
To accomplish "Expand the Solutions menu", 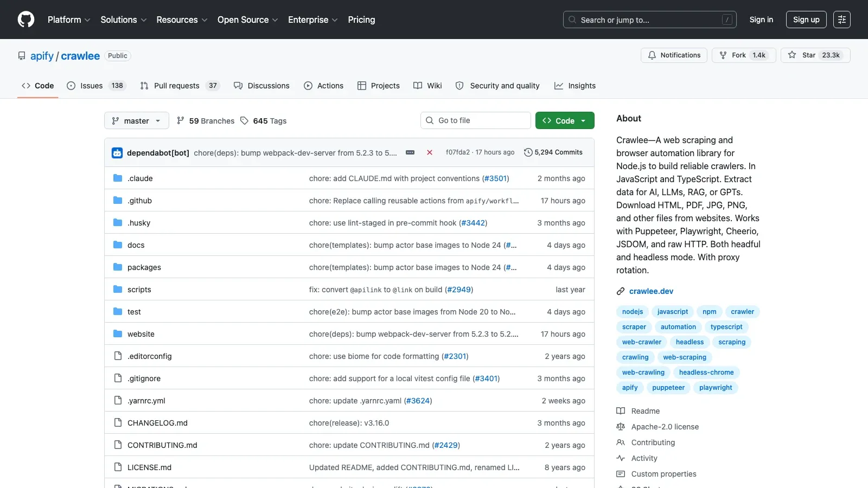I will click(x=124, y=20).
